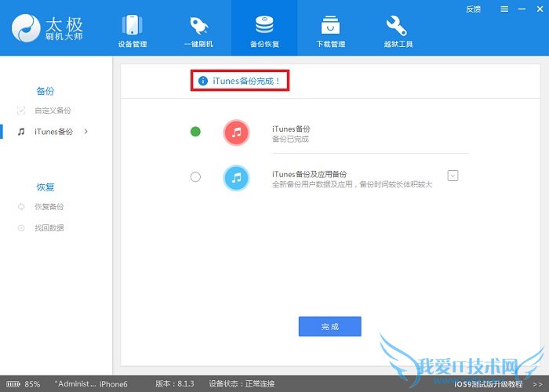Viewport: 549px width, 392px height.
Task: Select the green iTunes备份 radio button
Action: point(195,132)
